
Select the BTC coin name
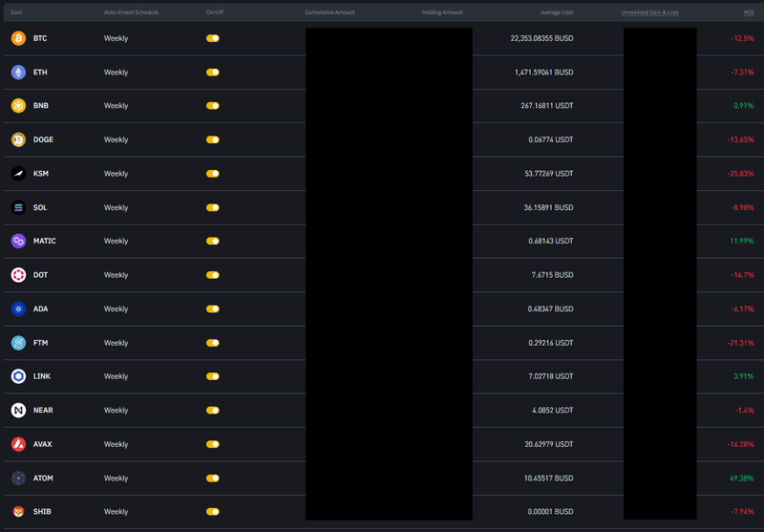(40, 38)
